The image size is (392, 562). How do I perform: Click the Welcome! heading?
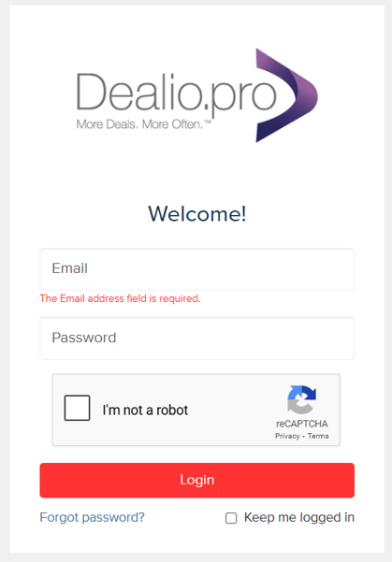(x=196, y=214)
